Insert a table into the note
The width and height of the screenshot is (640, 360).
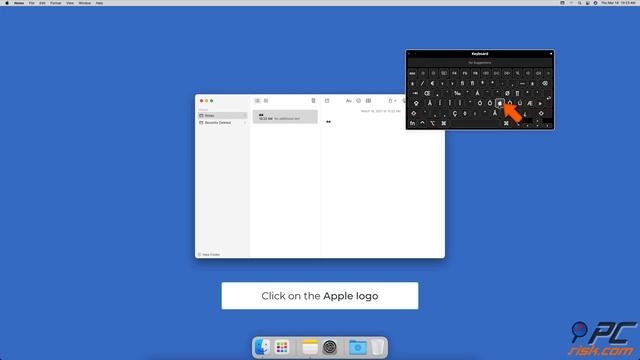[x=368, y=100]
